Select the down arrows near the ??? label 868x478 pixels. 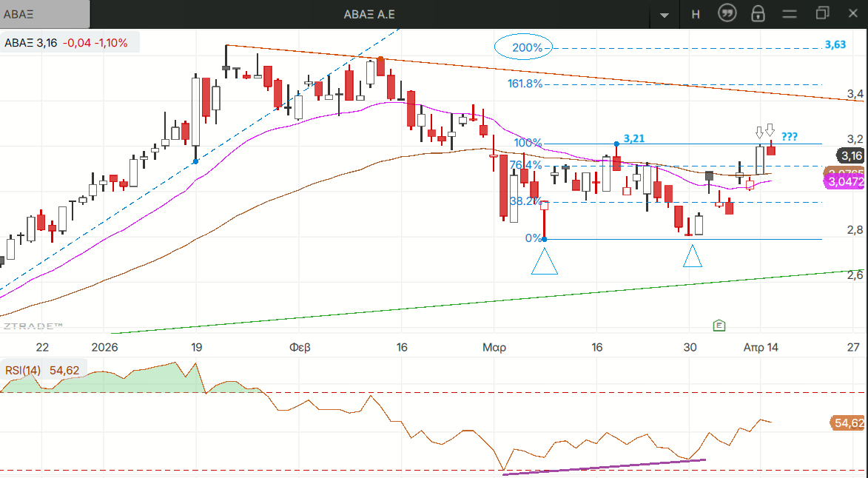[x=764, y=132]
